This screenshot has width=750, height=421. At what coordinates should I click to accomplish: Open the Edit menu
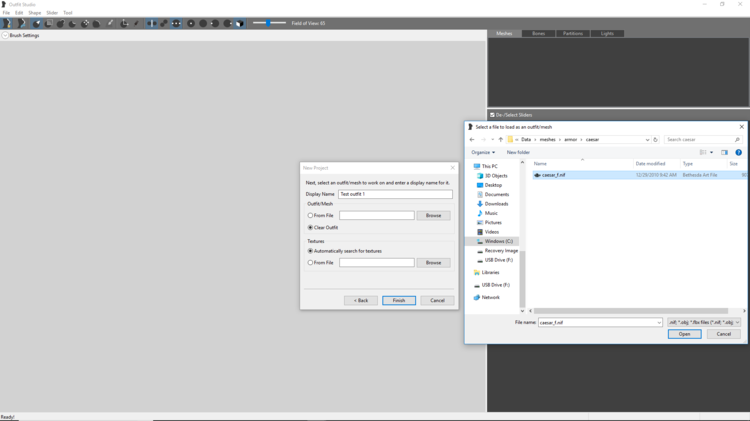click(x=19, y=13)
